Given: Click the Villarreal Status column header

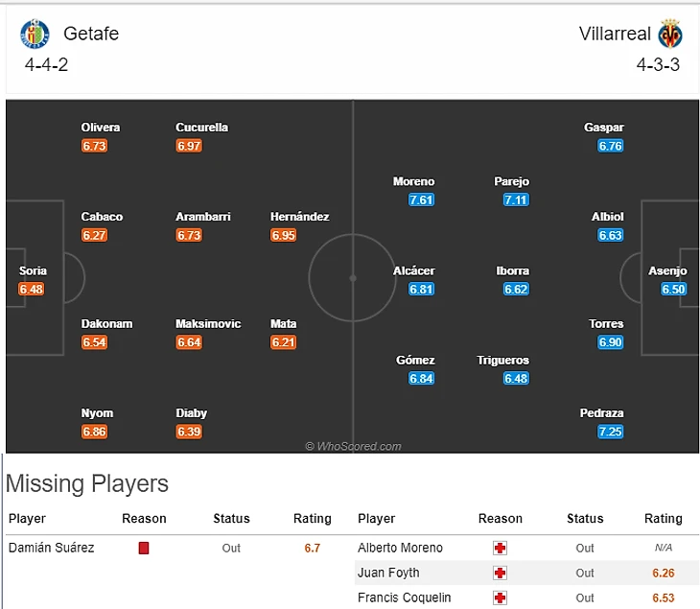Looking at the screenshot, I should tap(585, 518).
